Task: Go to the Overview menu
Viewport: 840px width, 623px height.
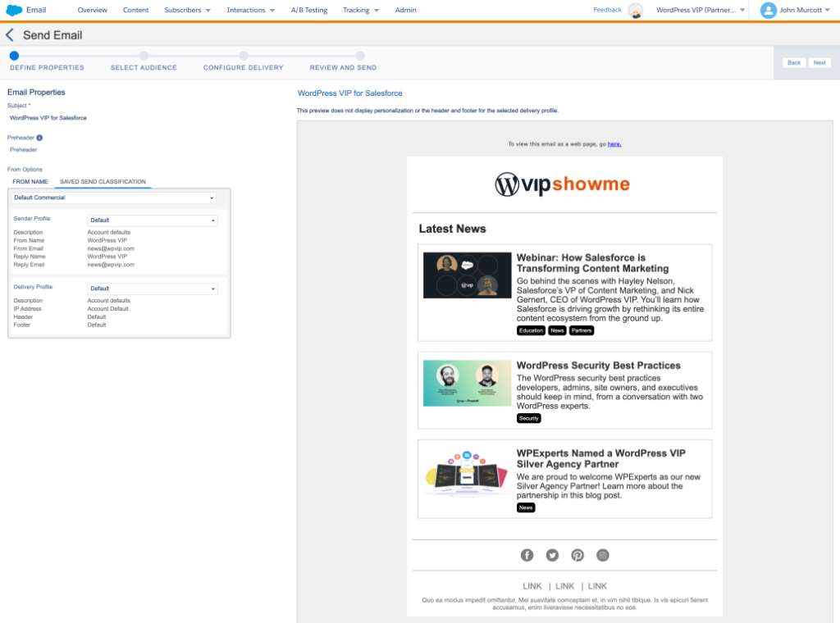Action: (x=92, y=10)
